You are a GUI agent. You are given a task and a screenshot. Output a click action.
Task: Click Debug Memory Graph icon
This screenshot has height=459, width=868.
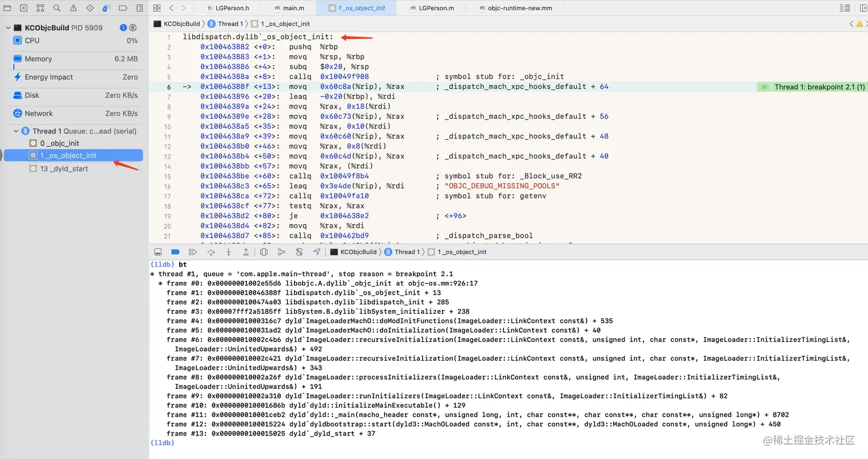281,252
